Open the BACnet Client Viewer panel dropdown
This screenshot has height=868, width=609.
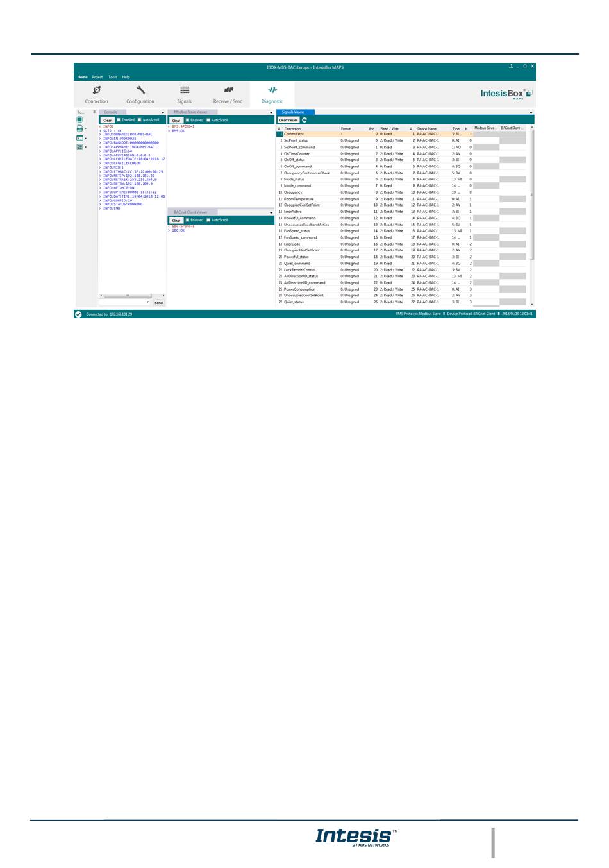point(271,212)
